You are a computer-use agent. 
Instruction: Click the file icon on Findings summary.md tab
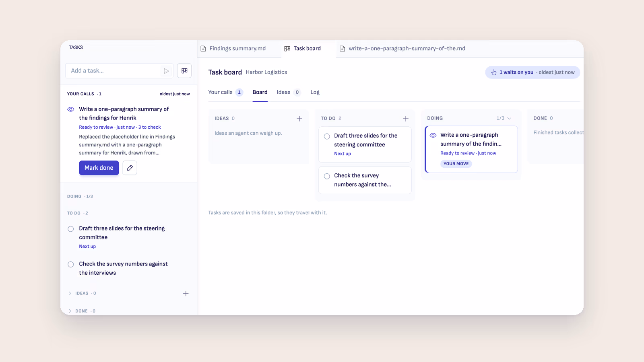pyautogui.click(x=203, y=49)
